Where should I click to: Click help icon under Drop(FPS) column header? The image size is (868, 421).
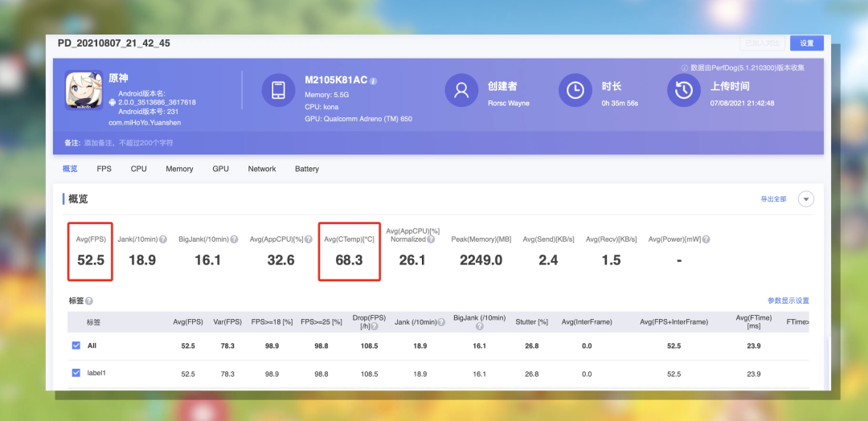point(375,326)
